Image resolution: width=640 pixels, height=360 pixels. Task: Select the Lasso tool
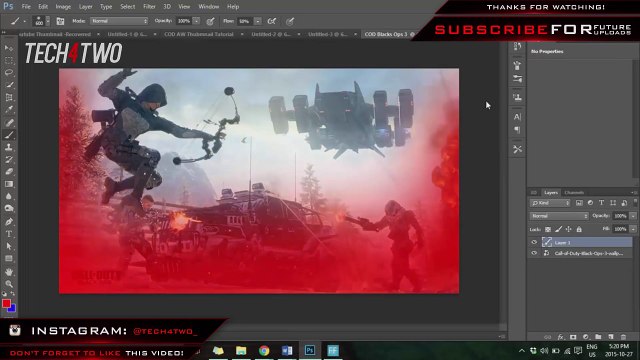(9, 73)
